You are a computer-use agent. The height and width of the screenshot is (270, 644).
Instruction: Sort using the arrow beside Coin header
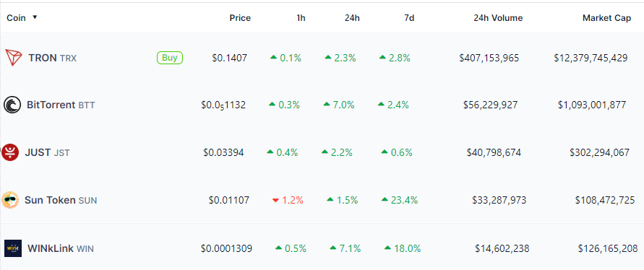tap(35, 17)
